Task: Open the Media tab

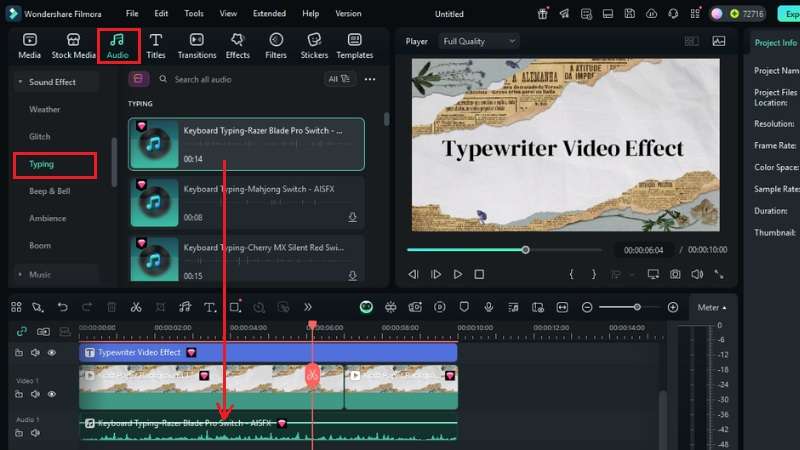Action: point(30,46)
